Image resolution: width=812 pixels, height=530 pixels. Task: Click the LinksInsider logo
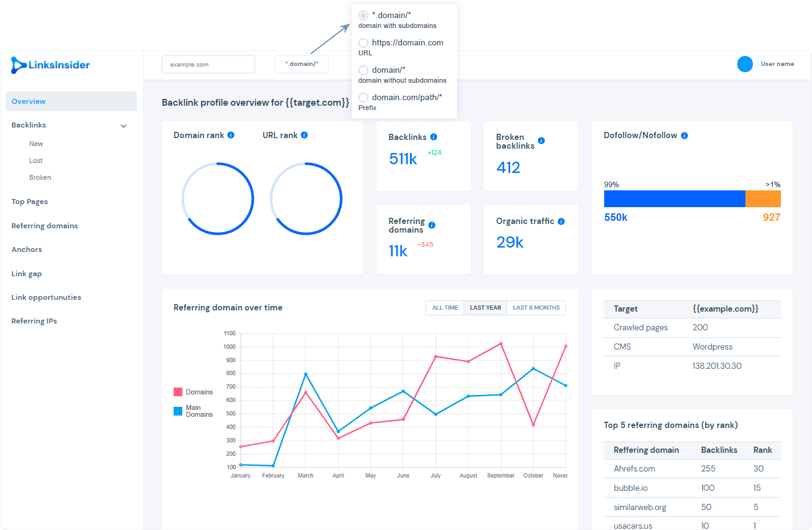50,65
